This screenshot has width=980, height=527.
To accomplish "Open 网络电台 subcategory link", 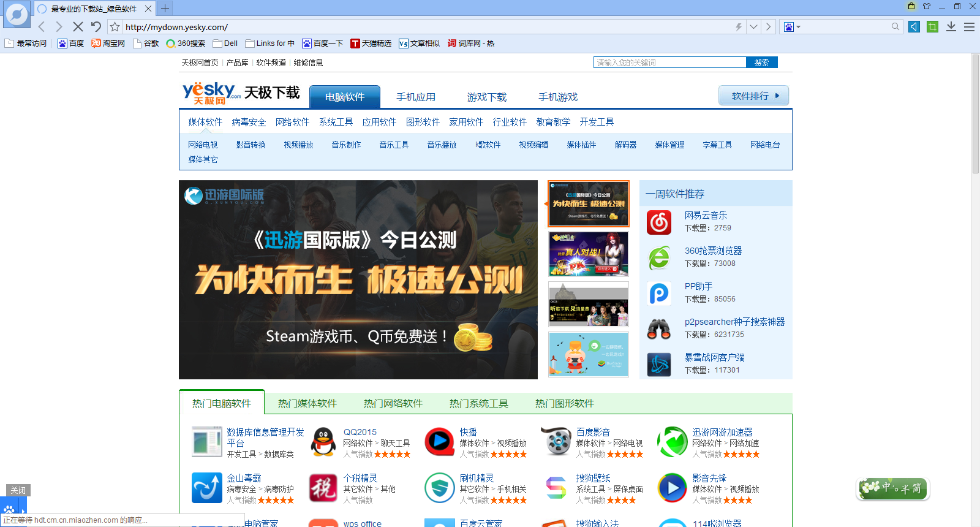I will pos(766,145).
